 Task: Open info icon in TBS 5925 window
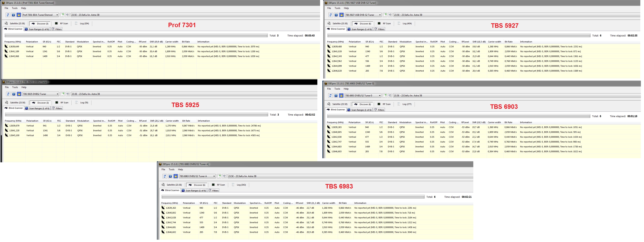14,94
